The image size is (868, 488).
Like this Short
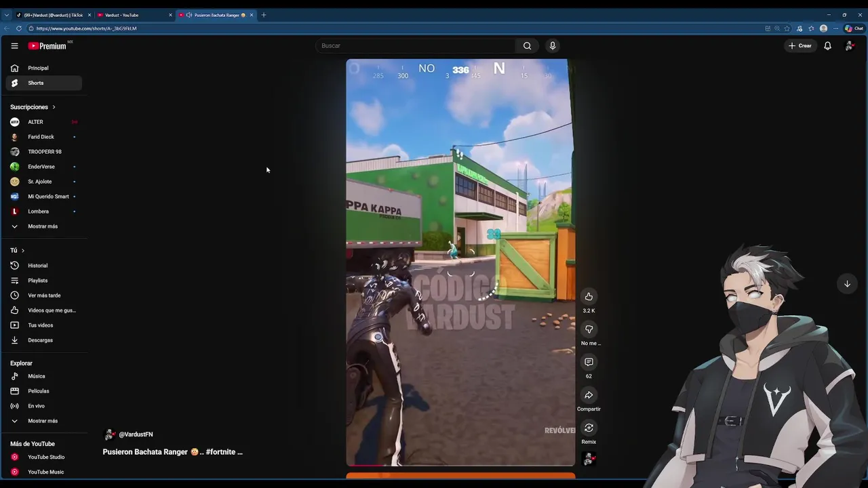pos(589,296)
